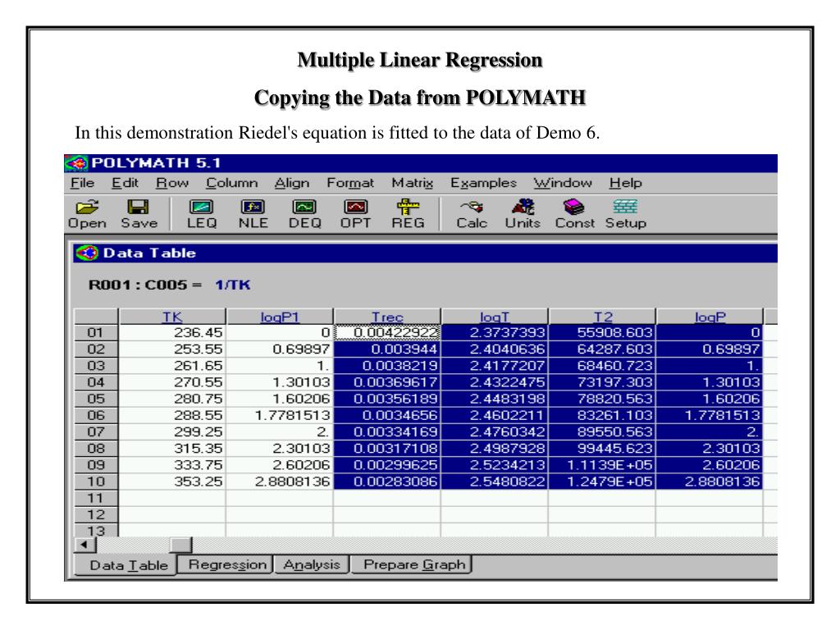Click the 1/TK cell formula field
The height and width of the screenshot is (630, 840).
point(232,285)
